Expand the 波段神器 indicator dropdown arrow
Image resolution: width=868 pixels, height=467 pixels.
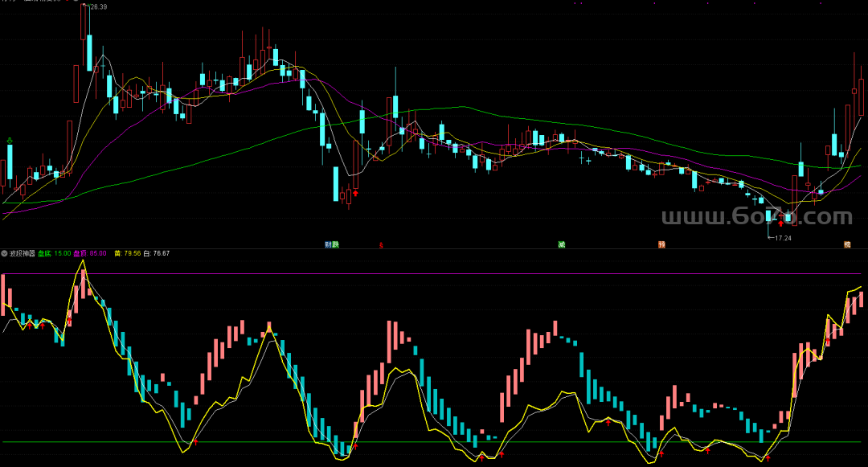point(4,253)
